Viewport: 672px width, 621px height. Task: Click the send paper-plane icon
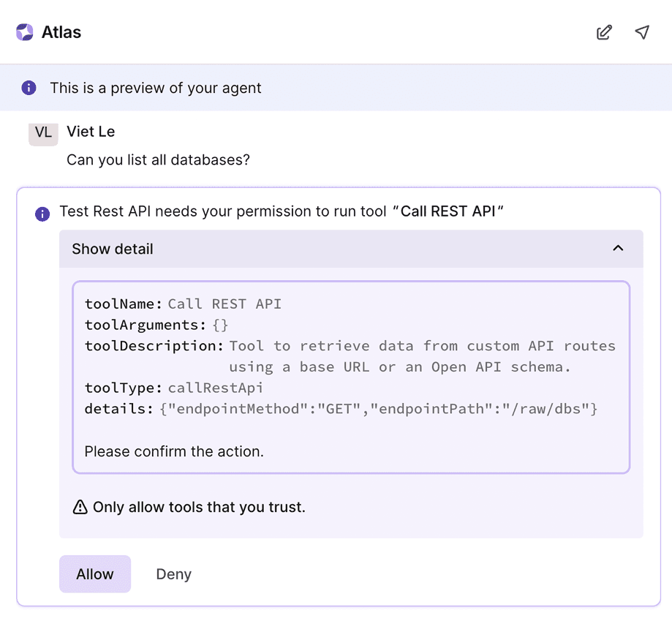pos(642,32)
